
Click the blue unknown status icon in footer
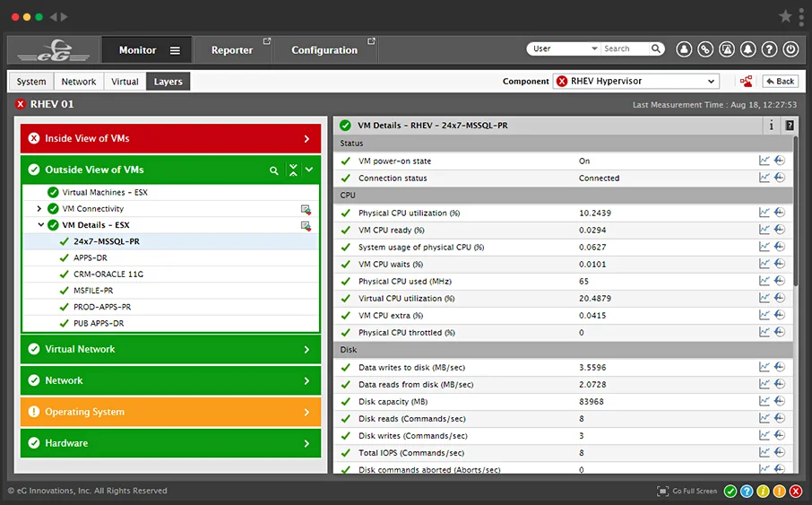coord(747,491)
